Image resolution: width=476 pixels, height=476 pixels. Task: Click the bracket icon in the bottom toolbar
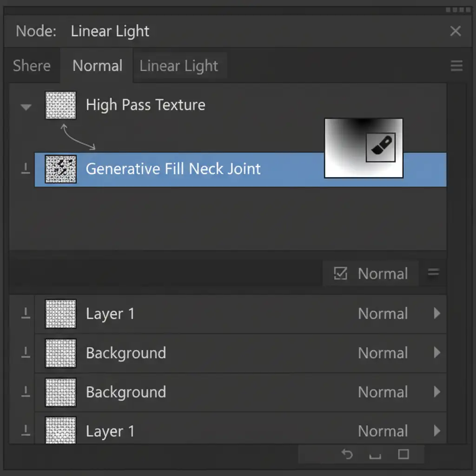click(375, 455)
